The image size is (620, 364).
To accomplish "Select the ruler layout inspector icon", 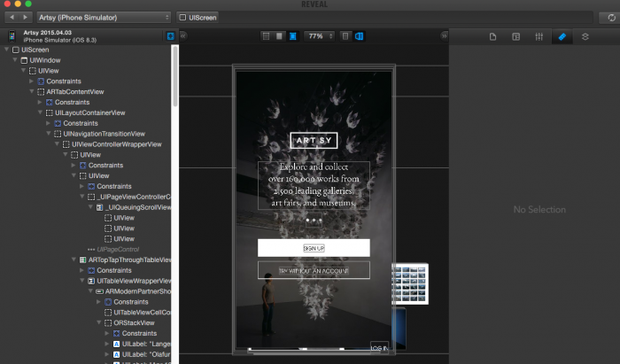I will [x=562, y=36].
